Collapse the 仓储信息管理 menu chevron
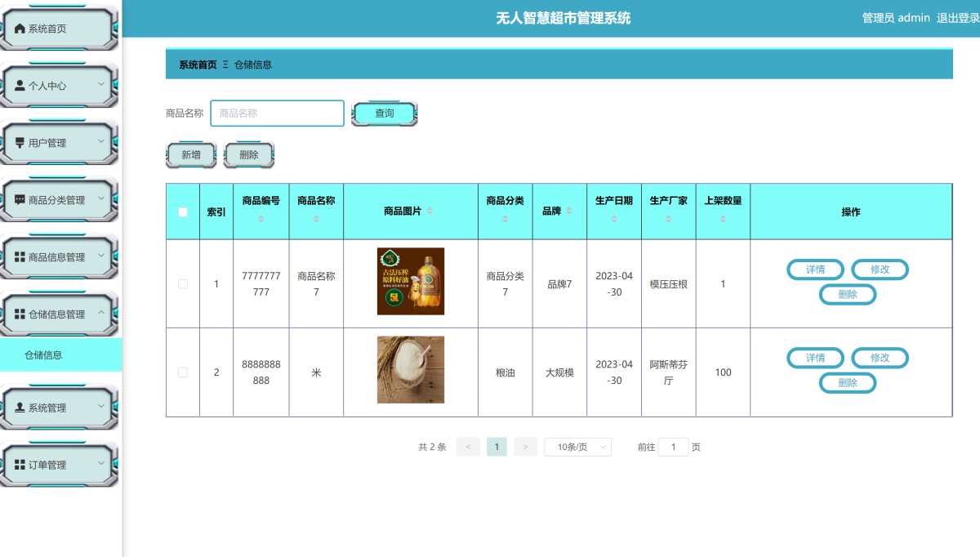The height and width of the screenshot is (557, 980). (101, 313)
